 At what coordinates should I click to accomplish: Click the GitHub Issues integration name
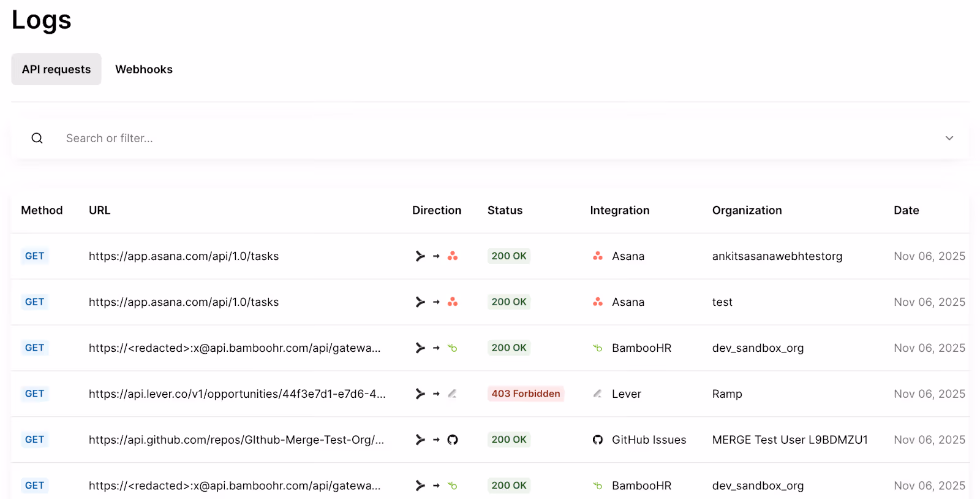pos(649,440)
